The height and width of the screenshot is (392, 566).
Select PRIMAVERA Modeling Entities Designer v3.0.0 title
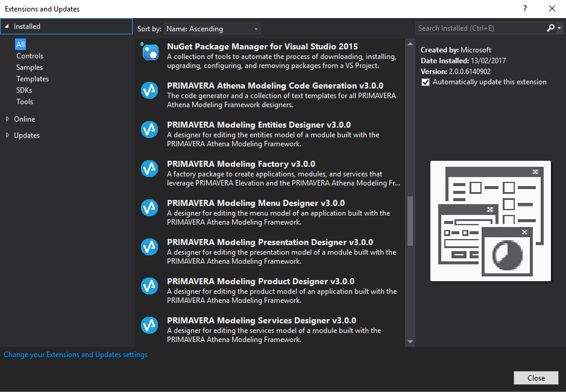pyautogui.click(x=259, y=125)
